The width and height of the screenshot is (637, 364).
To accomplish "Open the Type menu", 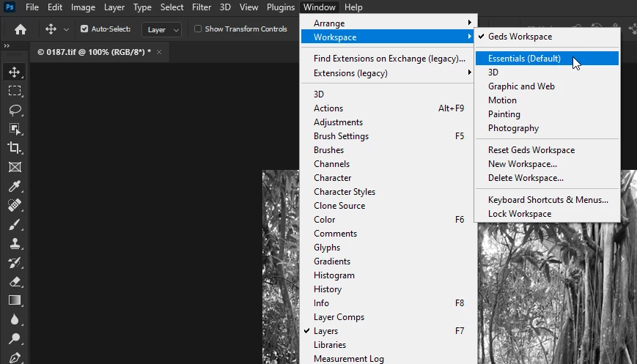I will (x=142, y=7).
